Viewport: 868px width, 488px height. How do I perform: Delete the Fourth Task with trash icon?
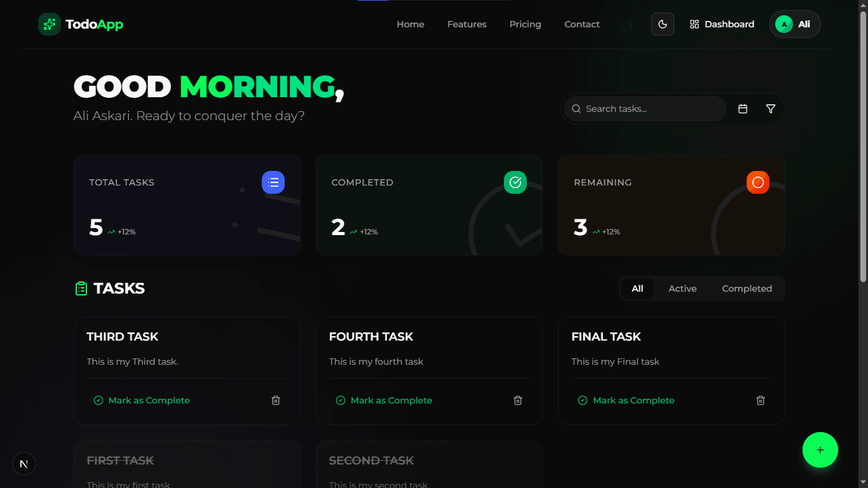(x=518, y=400)
